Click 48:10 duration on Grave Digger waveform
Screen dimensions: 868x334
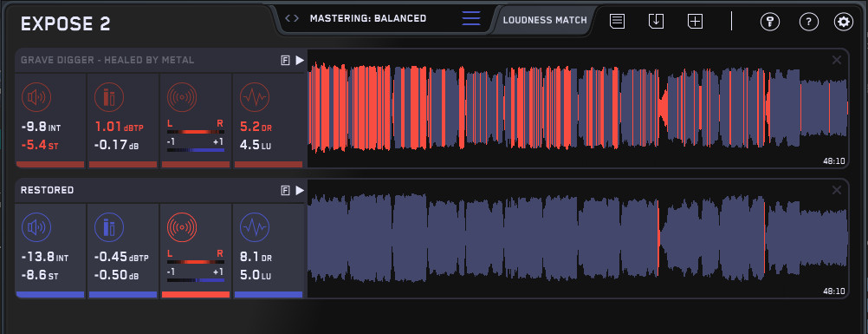833,161
